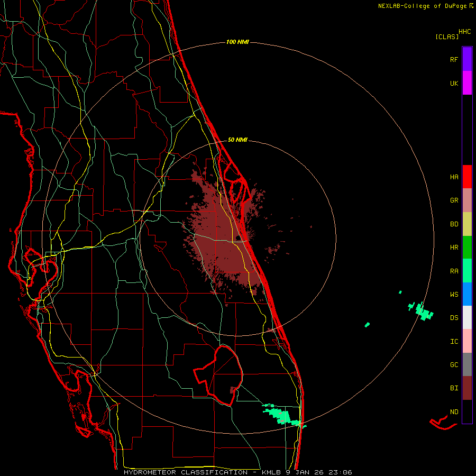Click the UK legend label
476x476 pixels.
pyautogui.click(x=454, y=83)
